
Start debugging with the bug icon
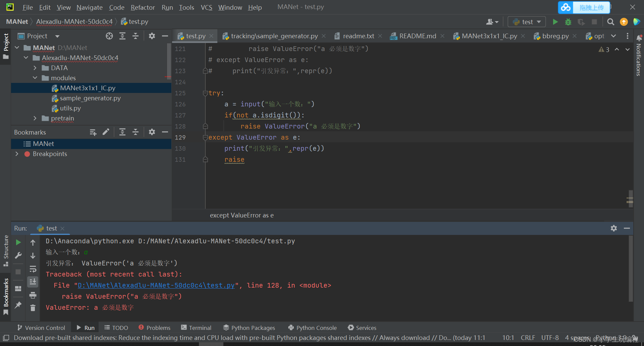(x=568, y=22)
